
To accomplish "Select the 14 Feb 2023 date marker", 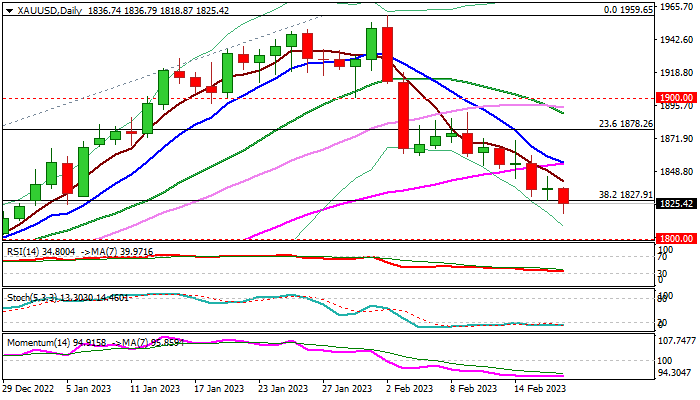I will (539, 388).
